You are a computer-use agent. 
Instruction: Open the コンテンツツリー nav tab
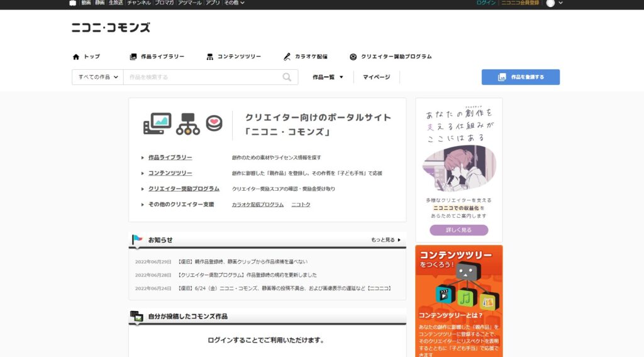[x=239, y=56]
